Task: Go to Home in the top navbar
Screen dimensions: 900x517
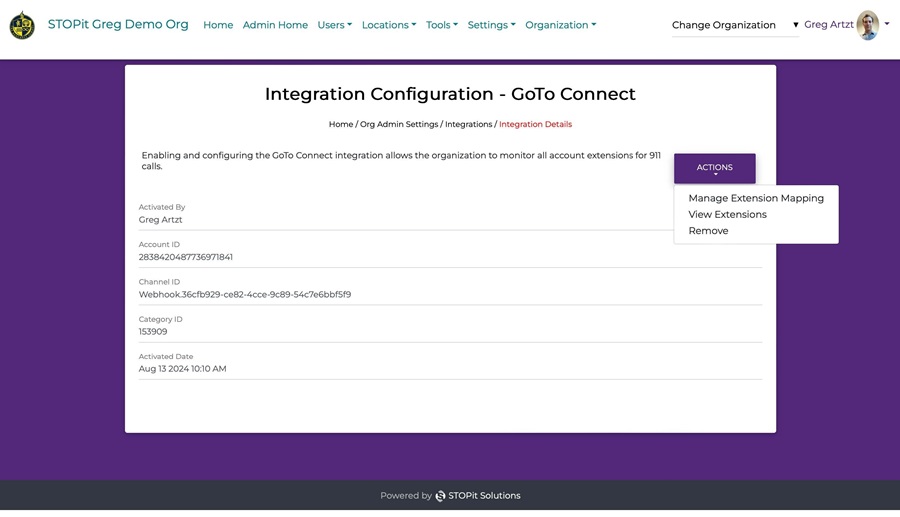Action: (x=218, y=25)
